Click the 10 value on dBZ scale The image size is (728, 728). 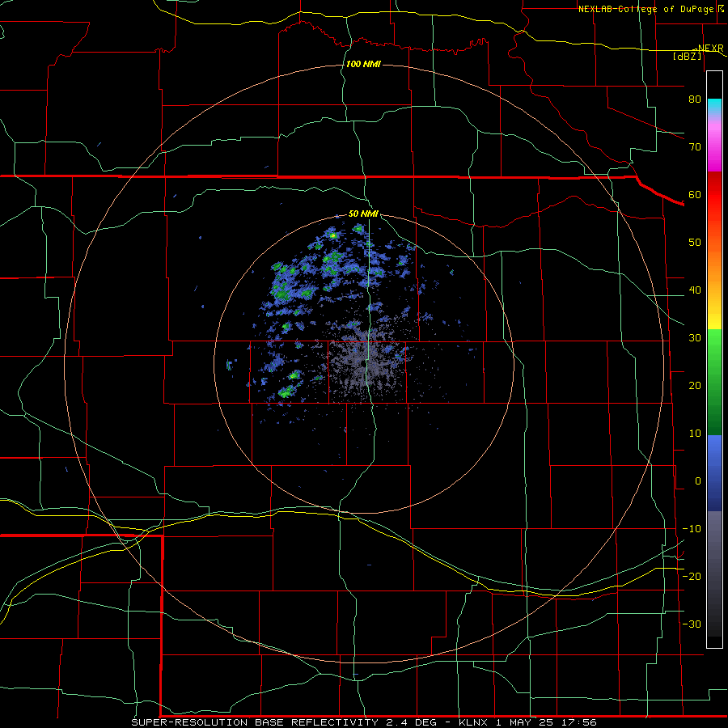coord(695,434)
